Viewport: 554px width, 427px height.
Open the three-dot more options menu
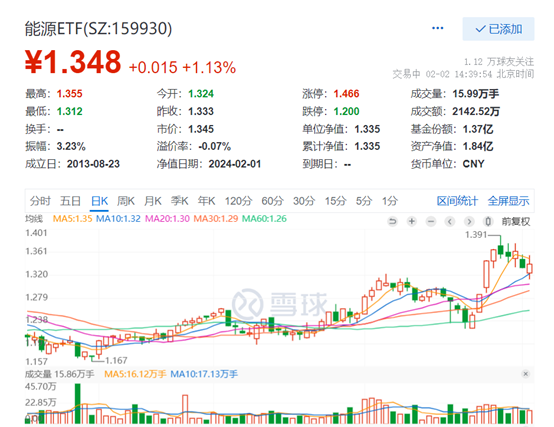click(437, 28)
